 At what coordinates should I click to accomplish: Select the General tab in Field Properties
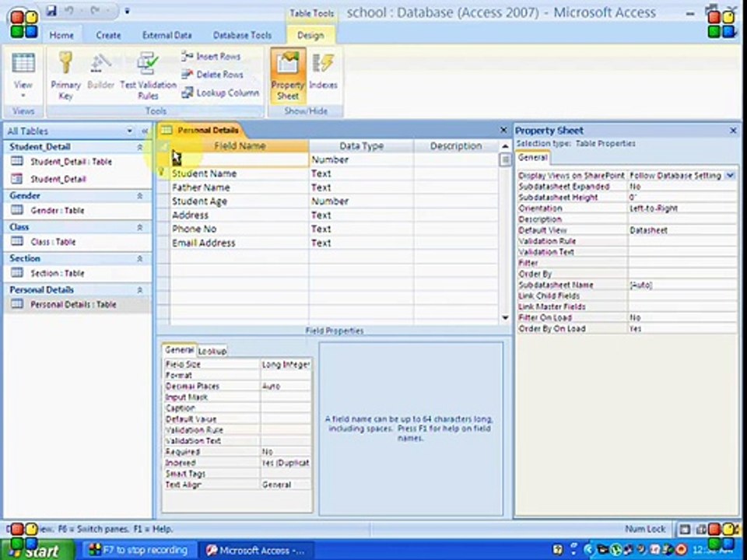click(x=179, y=350)
